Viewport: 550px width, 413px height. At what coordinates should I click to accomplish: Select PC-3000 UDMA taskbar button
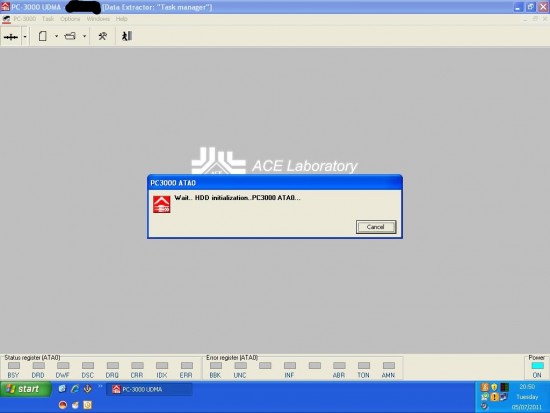[149, 389]
